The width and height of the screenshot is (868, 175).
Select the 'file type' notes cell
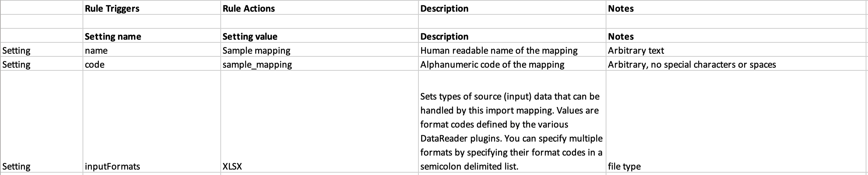pyautogui.click(x=736, y=121)
